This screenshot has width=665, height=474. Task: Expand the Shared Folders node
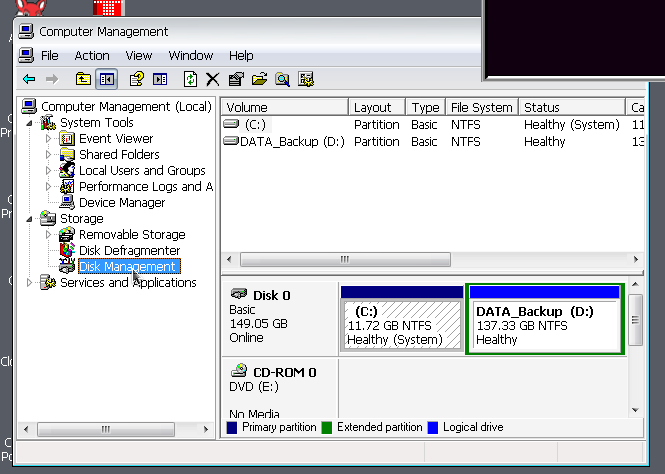[48, 155]
